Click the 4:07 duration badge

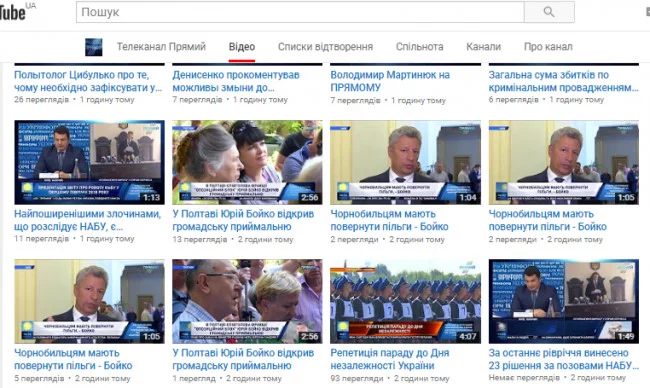(468, 337)
